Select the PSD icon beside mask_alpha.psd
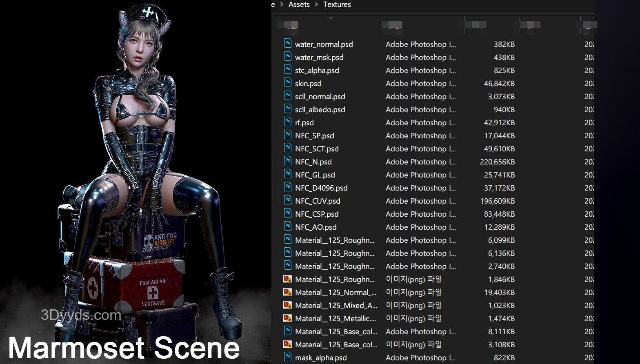This screenshot has height=364, width=640. [x=287, y=357]
